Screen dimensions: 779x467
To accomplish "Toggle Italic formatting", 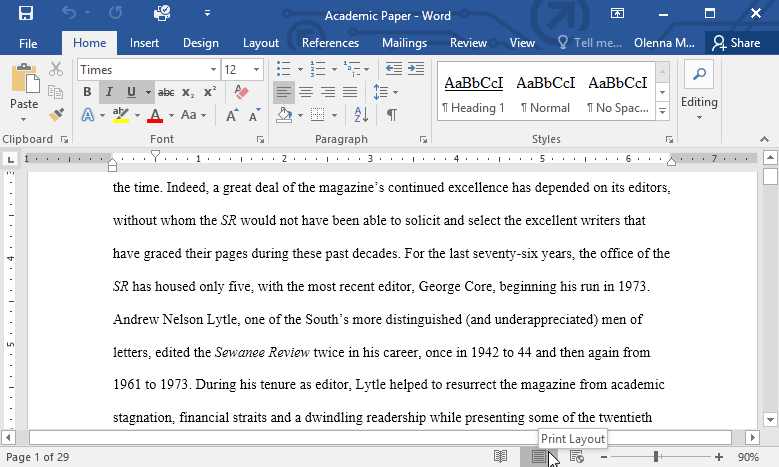I will point(109,92).
